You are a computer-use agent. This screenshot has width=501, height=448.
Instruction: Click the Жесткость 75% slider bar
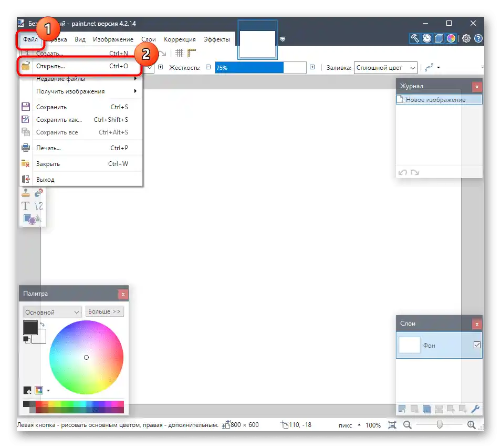coord(260,67)
